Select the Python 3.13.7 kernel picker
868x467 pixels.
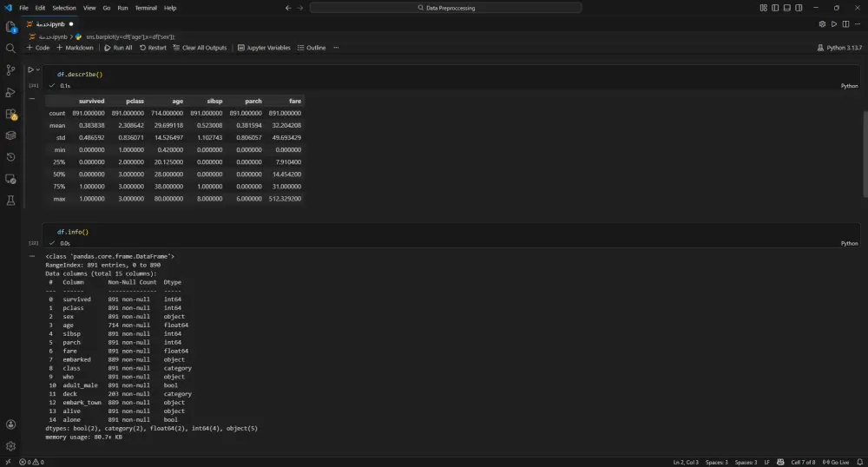point(839,48)
